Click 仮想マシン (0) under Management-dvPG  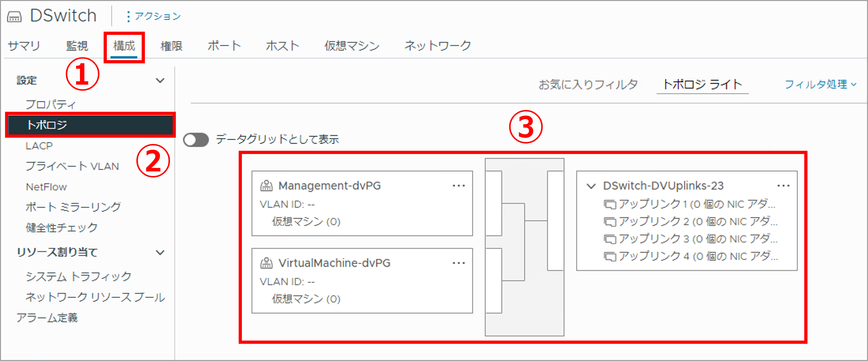(306, 221)
